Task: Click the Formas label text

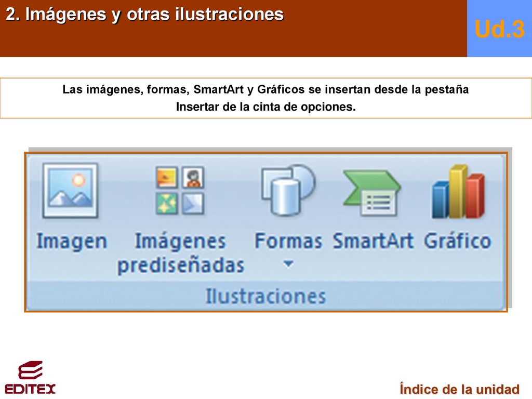Action: point(288,241)
